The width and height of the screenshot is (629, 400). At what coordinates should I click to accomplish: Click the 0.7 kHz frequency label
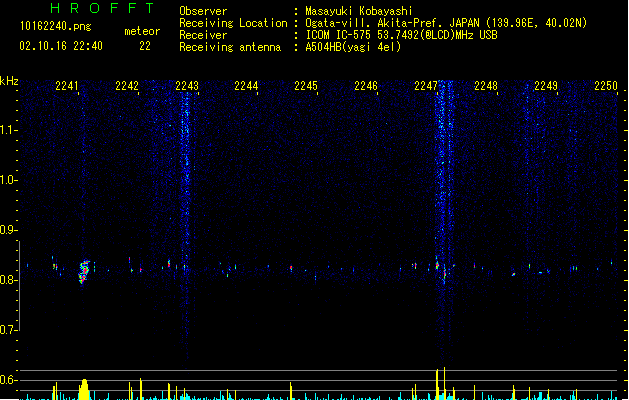pos(8,330)
